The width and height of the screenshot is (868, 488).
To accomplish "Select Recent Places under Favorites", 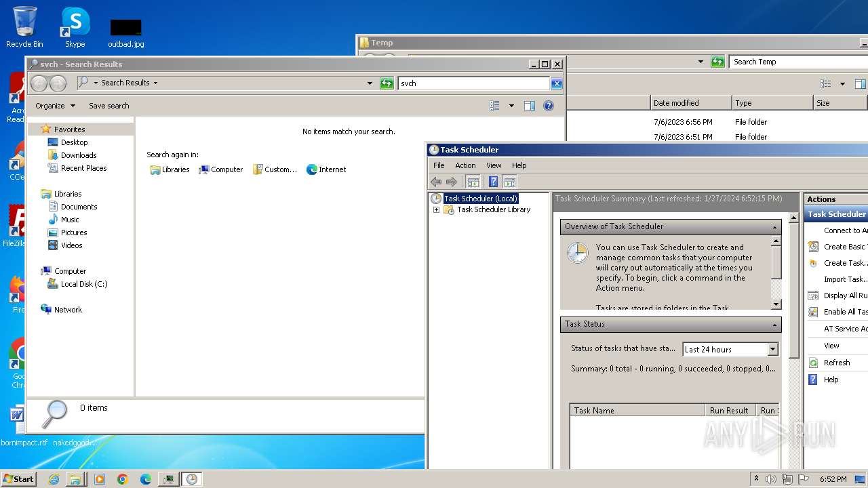I will pos(83,168).
